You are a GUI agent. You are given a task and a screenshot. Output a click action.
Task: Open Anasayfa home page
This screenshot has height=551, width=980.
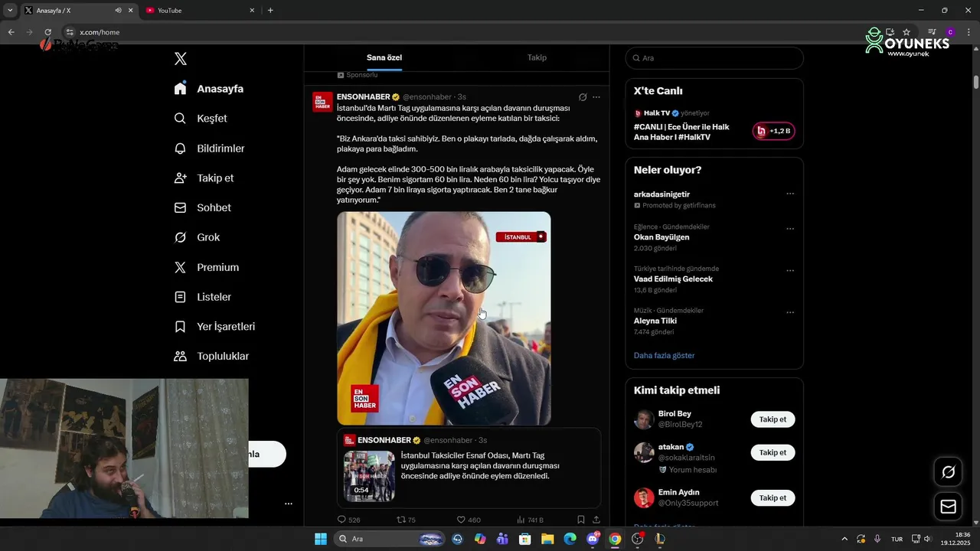pos(209,89)
